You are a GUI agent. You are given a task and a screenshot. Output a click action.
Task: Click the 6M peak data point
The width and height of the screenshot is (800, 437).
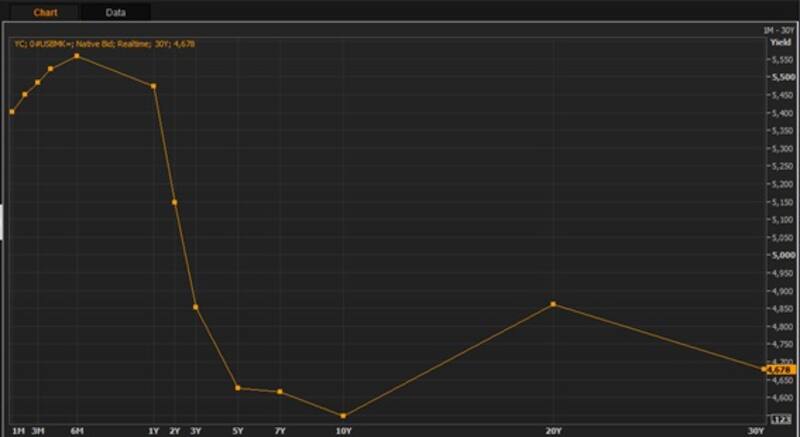pos(76,56)
